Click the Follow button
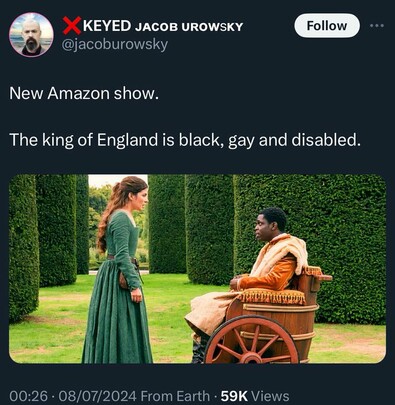 point(327,26)
